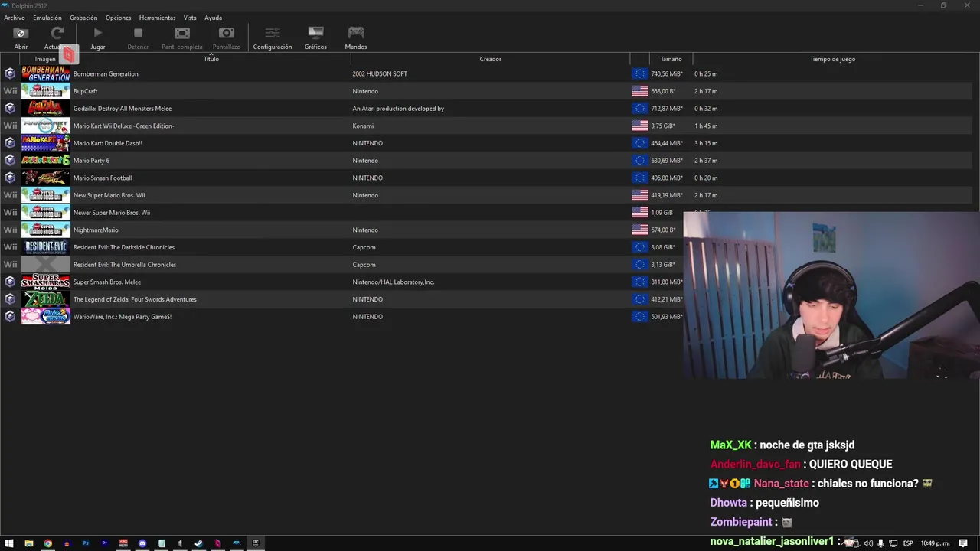The image size is (980, 551).
Task: Open Epic Games Launcher taskbar icon
Action: (x=256, y=543)
